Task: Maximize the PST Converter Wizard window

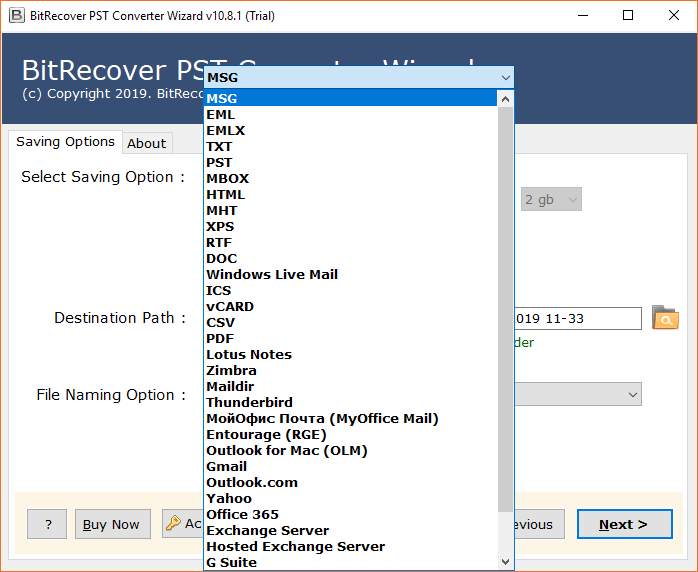Action: tap(628, 16)
